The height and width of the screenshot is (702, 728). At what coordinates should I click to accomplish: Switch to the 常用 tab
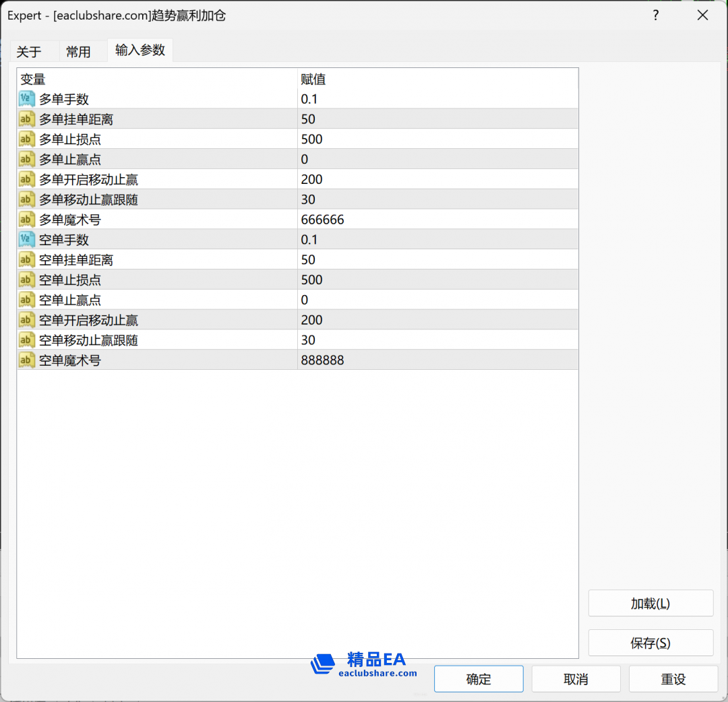[x=78, y=52]
